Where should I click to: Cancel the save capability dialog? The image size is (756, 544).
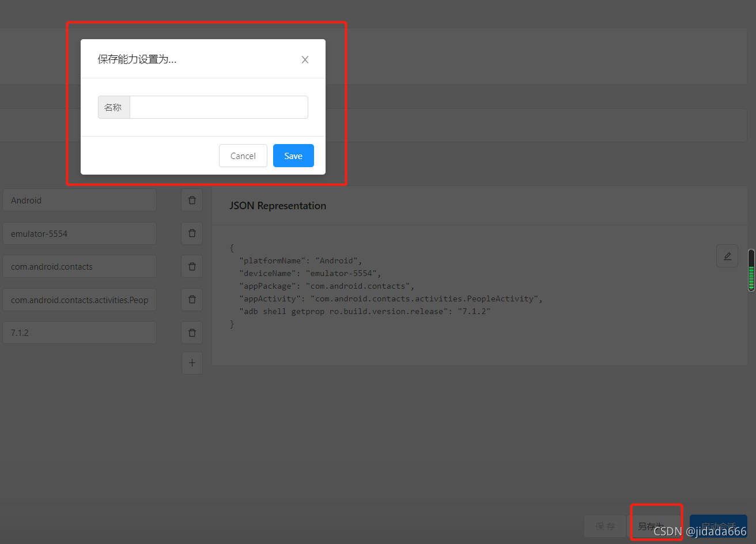pyautogui.click(x=243, y=156)
